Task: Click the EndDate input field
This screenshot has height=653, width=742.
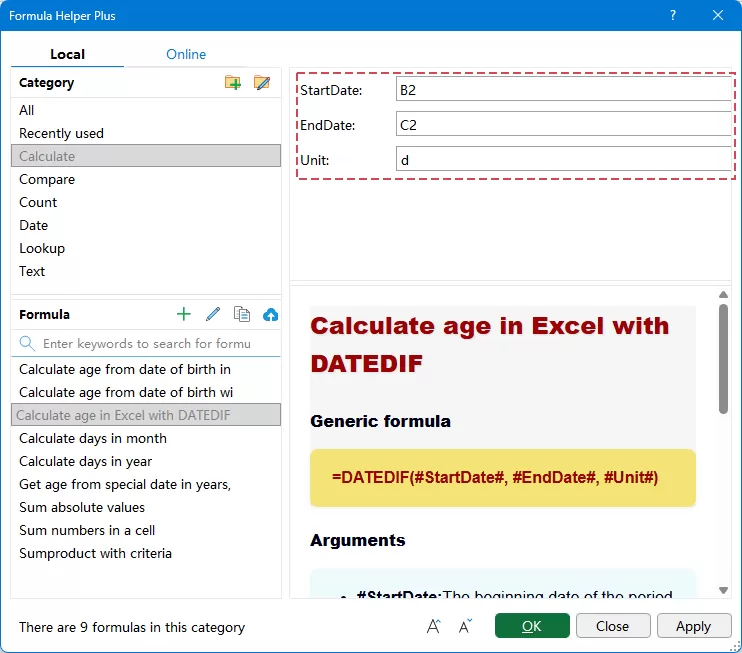Action: 564,124
